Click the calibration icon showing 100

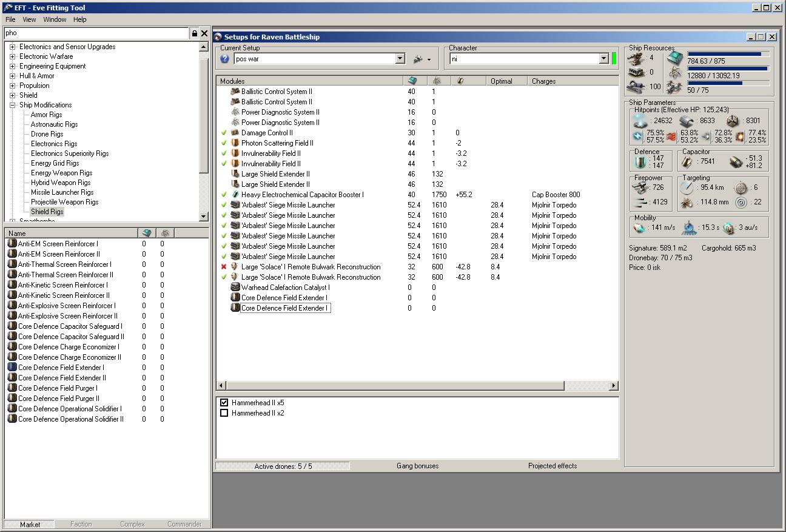coord(636,87)
